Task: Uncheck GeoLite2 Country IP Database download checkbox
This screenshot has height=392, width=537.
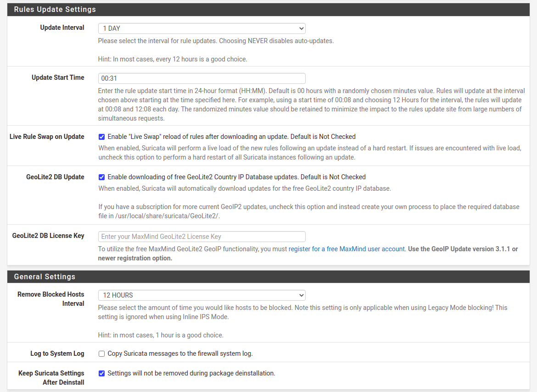Action: point(101,177)
